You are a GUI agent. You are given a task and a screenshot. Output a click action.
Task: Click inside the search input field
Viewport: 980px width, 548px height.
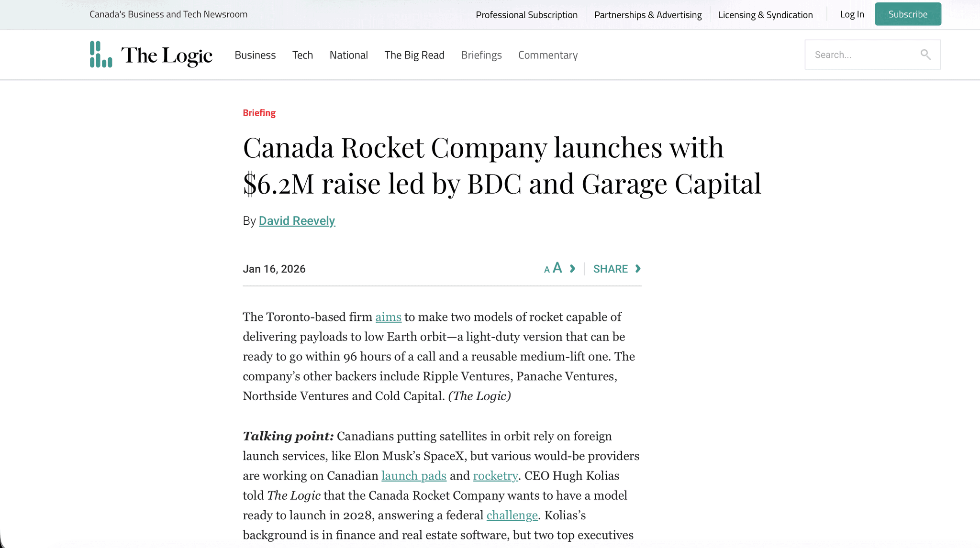click(x=861, y=55)
